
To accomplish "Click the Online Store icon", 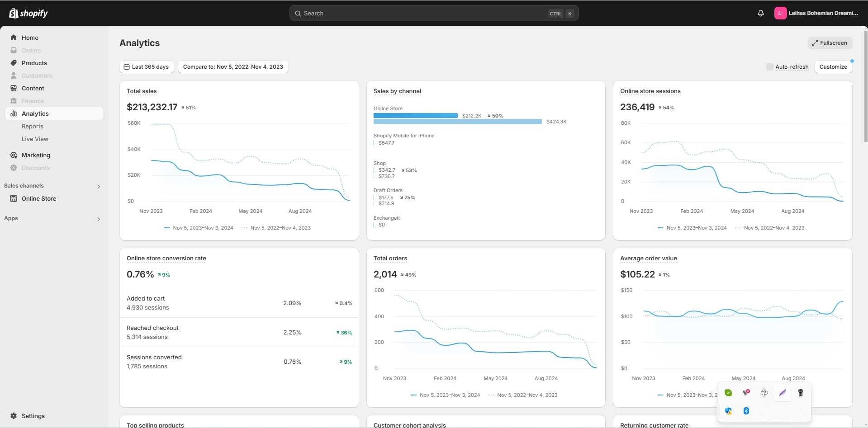I will (14, 198).
